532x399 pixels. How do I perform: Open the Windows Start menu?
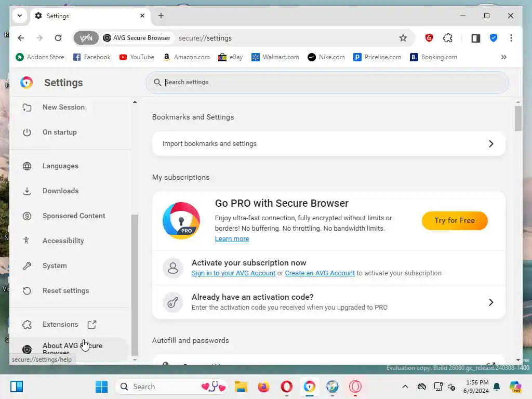tap(101, 387)
